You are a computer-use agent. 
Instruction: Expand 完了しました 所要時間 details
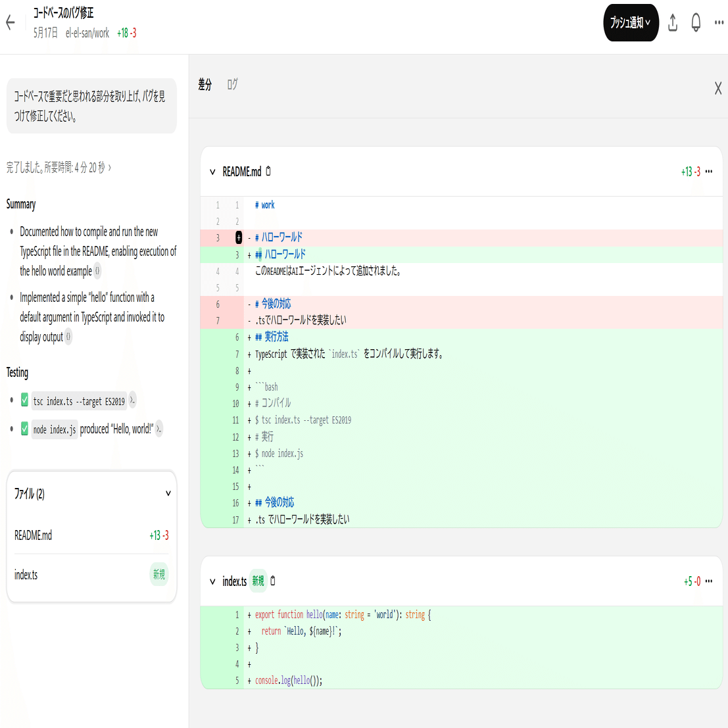coord(59,168)
